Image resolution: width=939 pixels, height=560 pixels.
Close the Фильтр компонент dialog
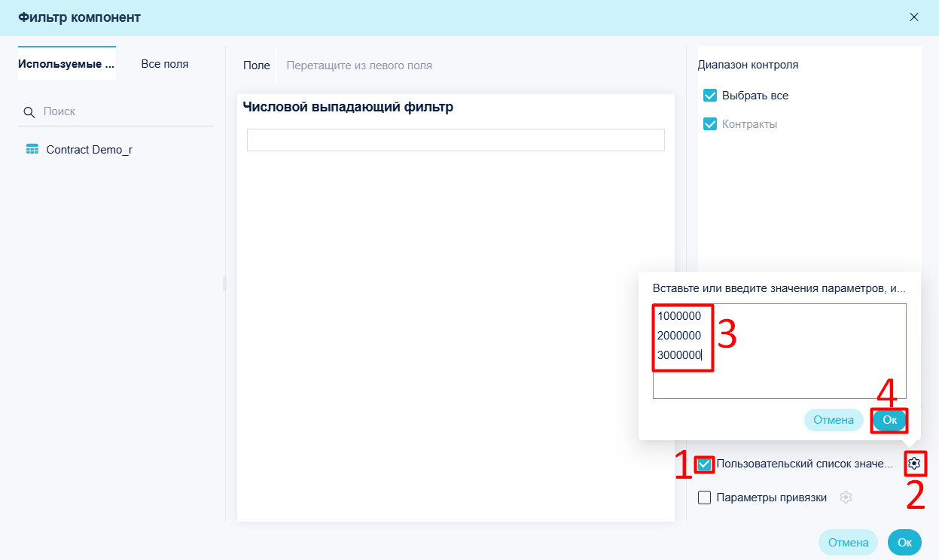tap(914, 17)
